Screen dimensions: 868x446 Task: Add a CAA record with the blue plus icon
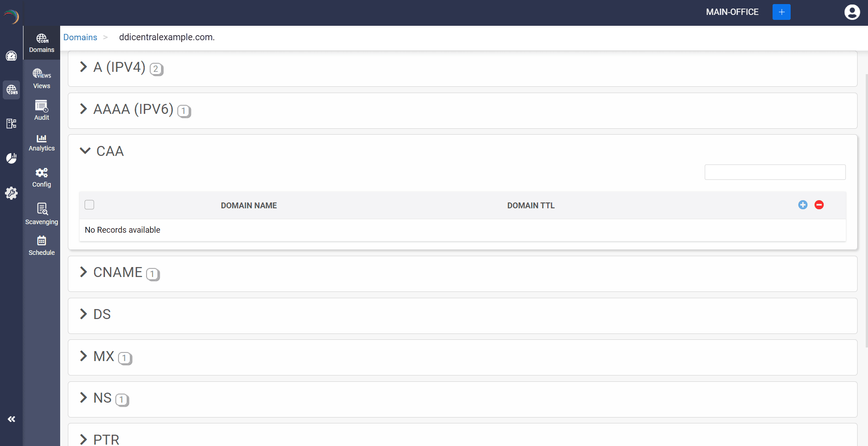tap(803, 205)
